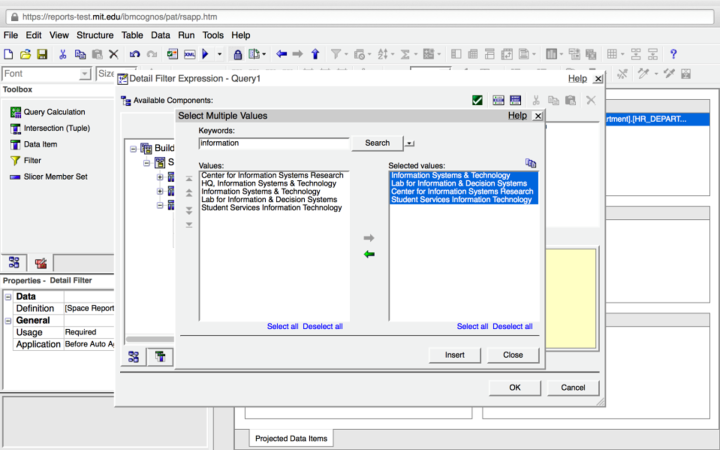Screen dimensions: 720x450
Task: Open search options dropdown beside Search
Action: tap(409, 143)
